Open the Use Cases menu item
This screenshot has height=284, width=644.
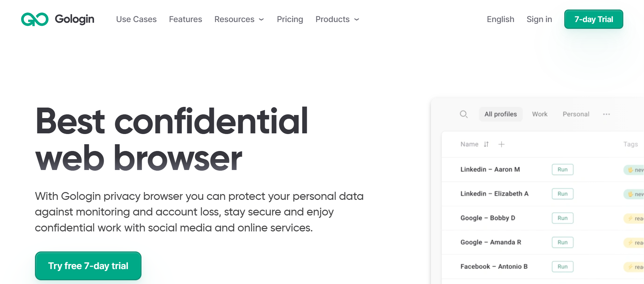(136, 19)
